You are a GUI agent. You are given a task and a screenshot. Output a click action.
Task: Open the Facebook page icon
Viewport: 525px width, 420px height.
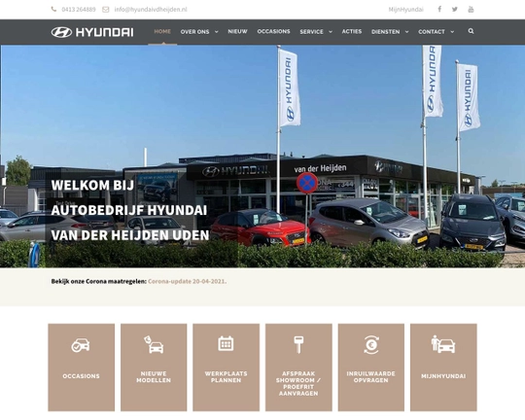click(439, 9)
